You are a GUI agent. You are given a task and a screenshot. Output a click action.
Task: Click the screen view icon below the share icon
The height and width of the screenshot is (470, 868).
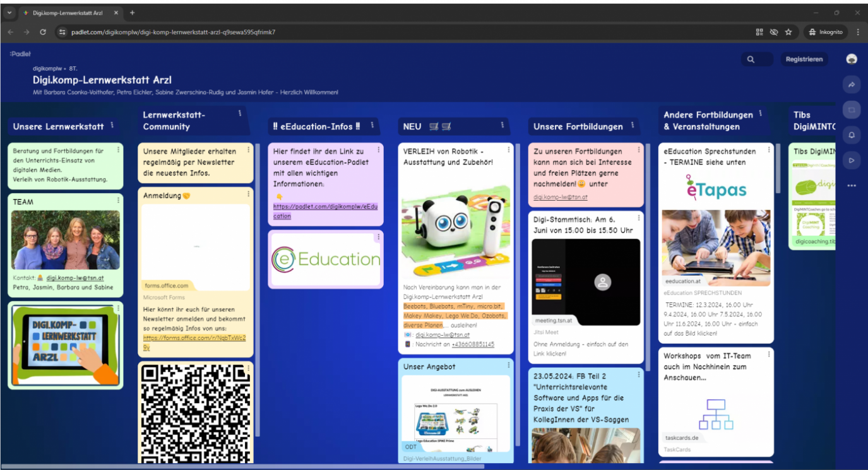[x=852, y=109]
